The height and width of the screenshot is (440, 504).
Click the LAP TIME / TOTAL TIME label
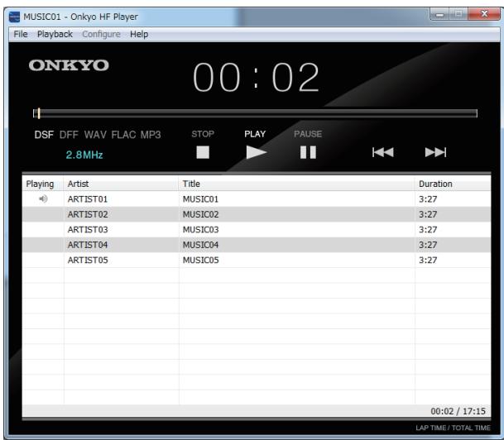click(x=453, y=428)
